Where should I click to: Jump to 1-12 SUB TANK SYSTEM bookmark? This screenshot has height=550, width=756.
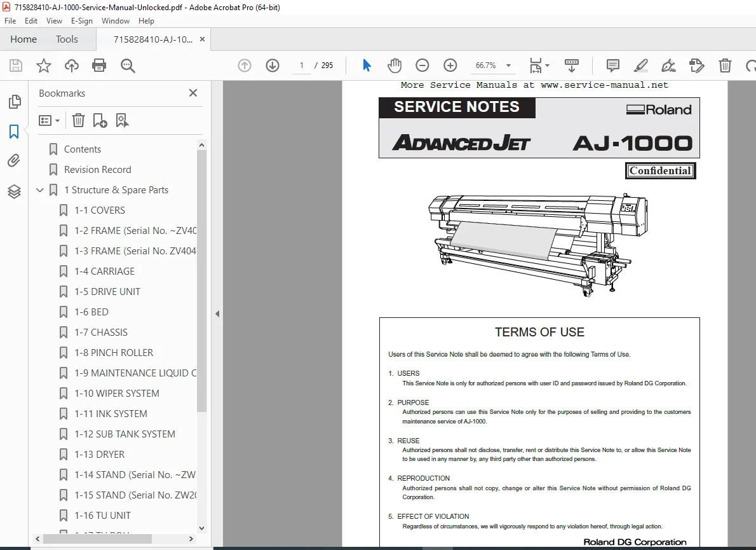[x=125, y=434]
